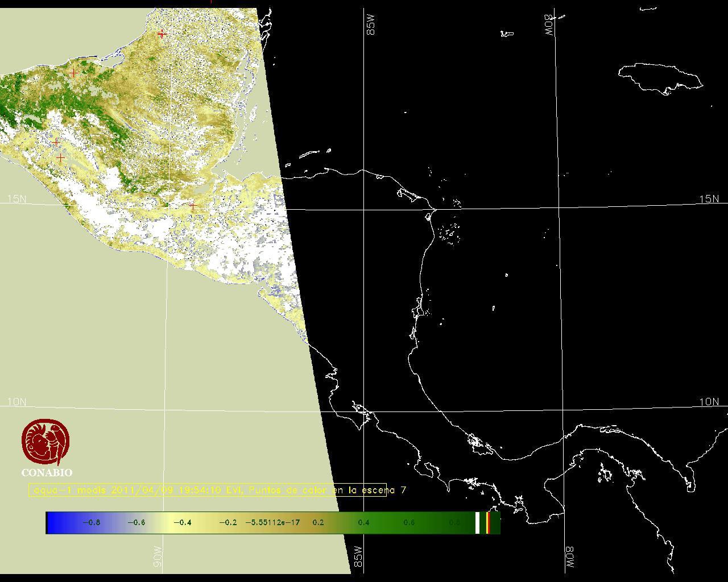This screenshot has height=582, width=728.
Task: Click the northernmost red cross marker in Yucatan
Action: [162, 34]
